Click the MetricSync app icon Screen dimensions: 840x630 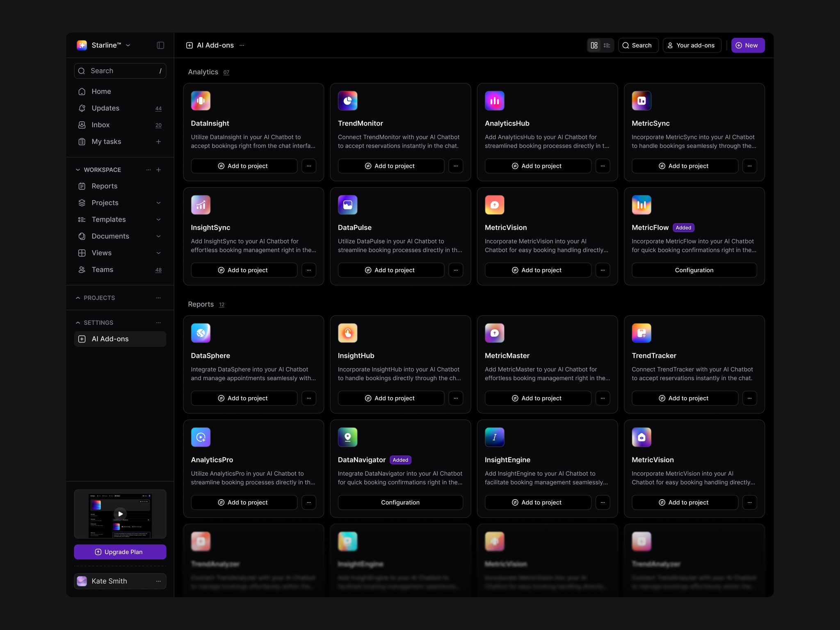tap(641, 100)
